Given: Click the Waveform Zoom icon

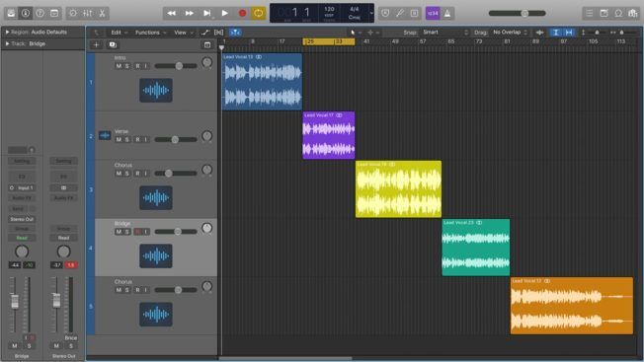Looking at the screenshot, I should click(x=540, y=33).
